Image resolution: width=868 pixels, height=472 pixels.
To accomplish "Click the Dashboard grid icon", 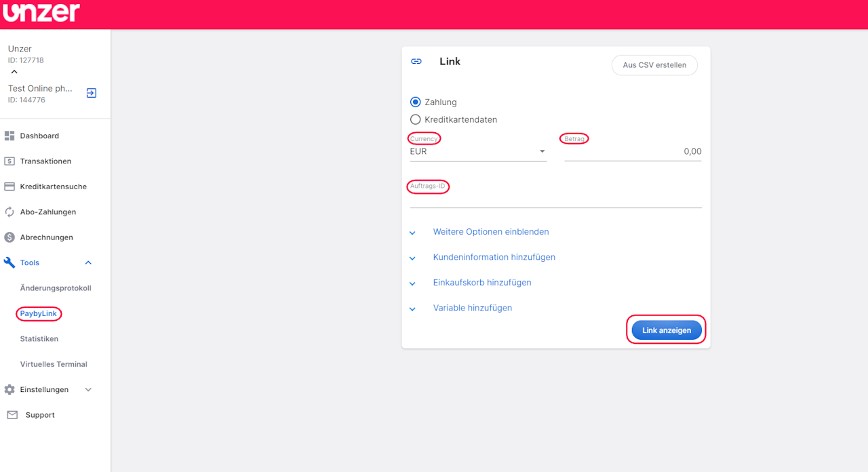I will coord(9,136).
